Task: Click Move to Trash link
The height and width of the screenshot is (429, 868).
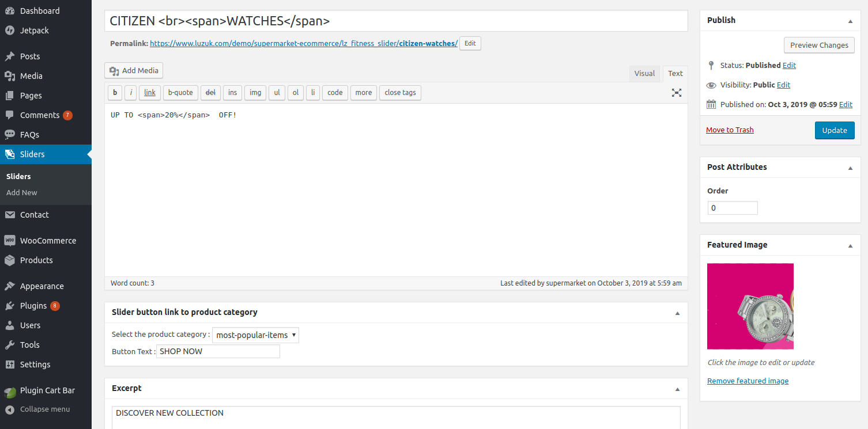Action: click(x=730, y=130)
